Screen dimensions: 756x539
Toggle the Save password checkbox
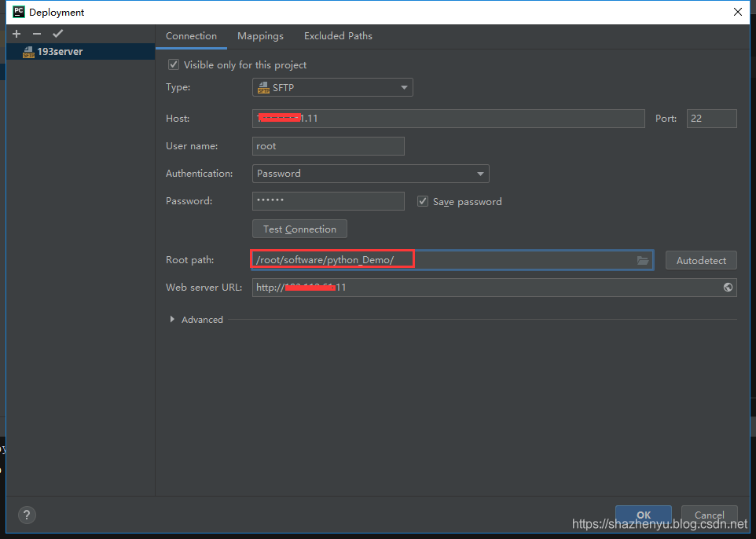423,201
